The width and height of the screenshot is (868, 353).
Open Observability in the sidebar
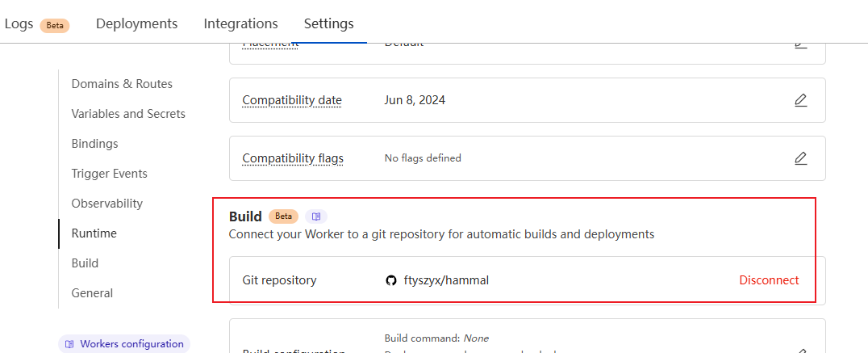106,204
